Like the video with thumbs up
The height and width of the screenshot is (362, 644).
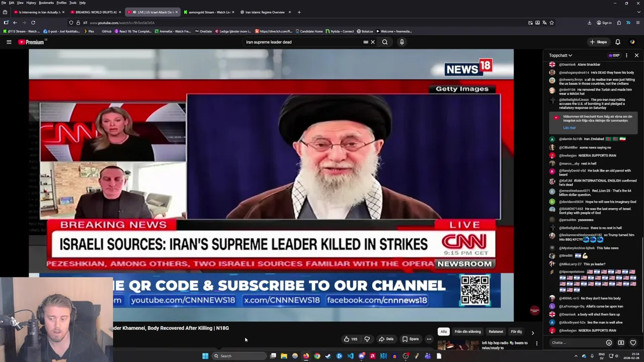point(351,339)
